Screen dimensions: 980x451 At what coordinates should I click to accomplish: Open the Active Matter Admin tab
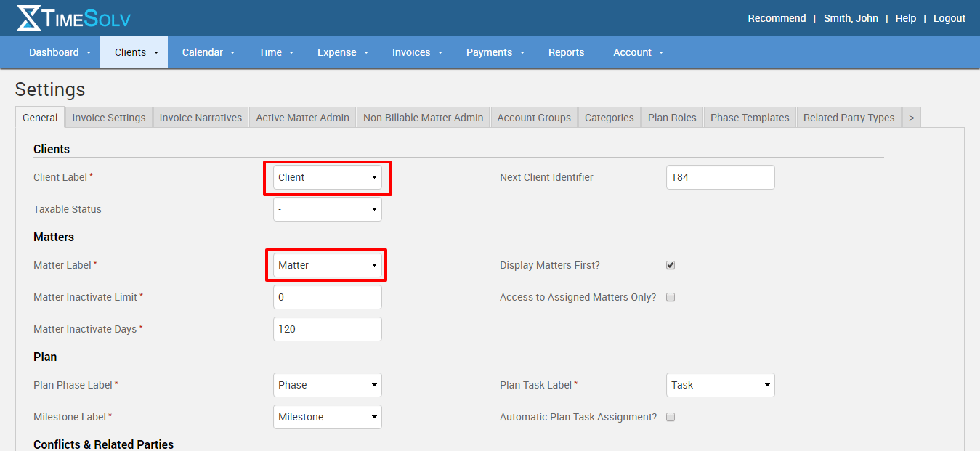302,118
